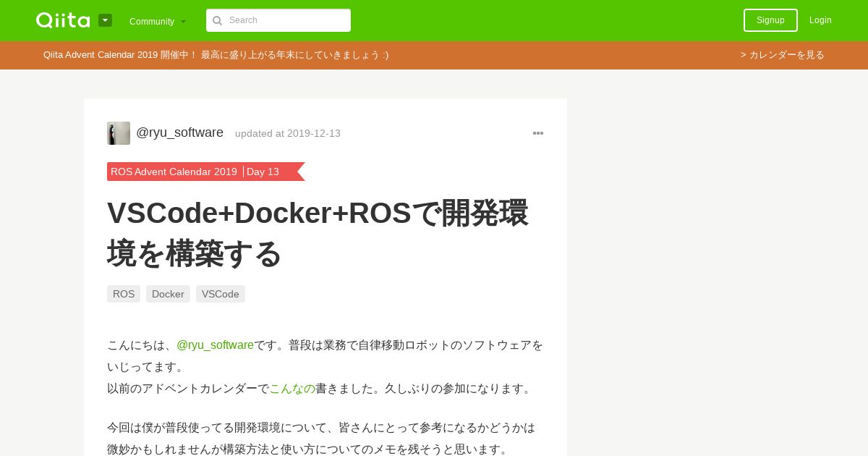Open the Login link
The image size is (868, 456).
click(820, 20)
